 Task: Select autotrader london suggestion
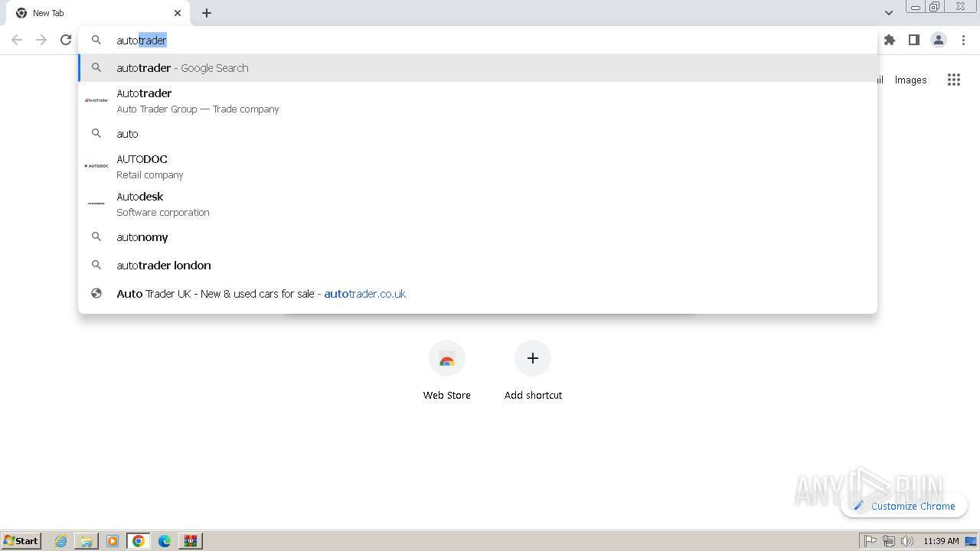(x=478, y=265)
